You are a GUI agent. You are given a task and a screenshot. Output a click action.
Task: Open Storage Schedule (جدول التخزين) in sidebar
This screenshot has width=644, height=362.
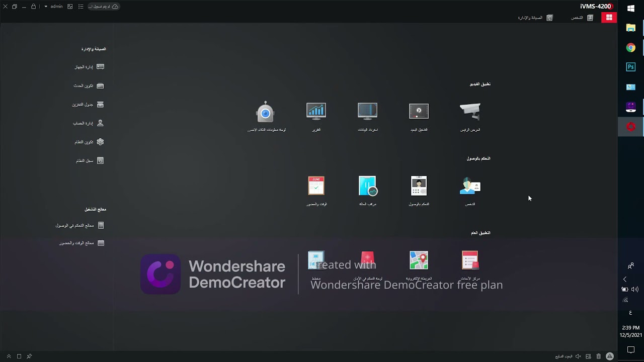[x=88, y=105]
